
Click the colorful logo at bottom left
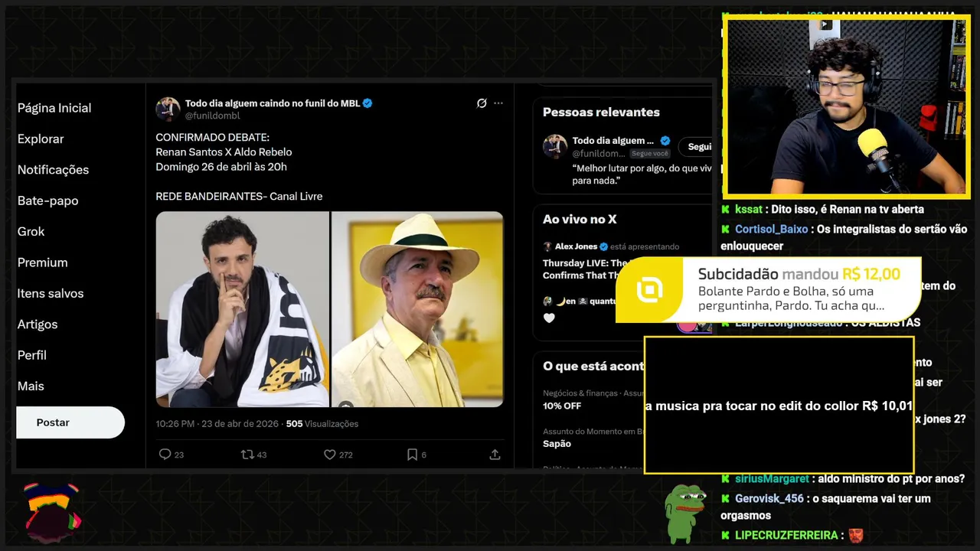(52, 511)
